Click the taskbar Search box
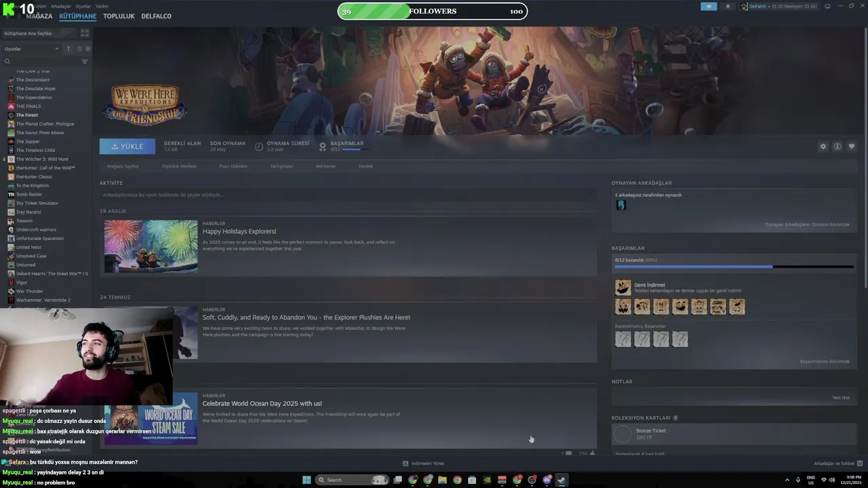868x488 pixels. point(351,480)
